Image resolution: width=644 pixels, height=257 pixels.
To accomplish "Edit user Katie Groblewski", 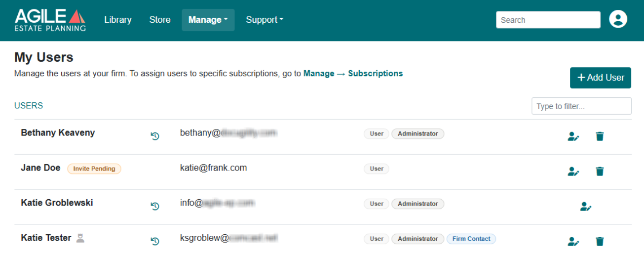I will [x=586, y=207].
